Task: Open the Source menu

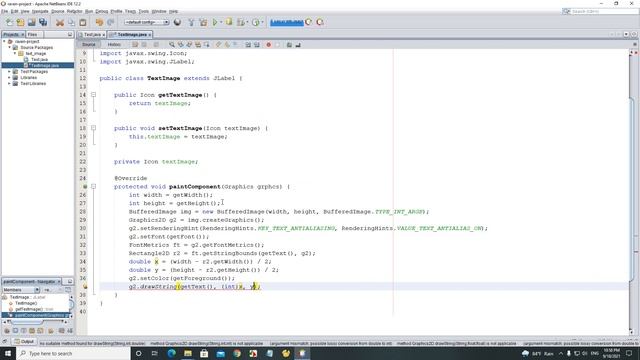Action: (x=58, y=11)
